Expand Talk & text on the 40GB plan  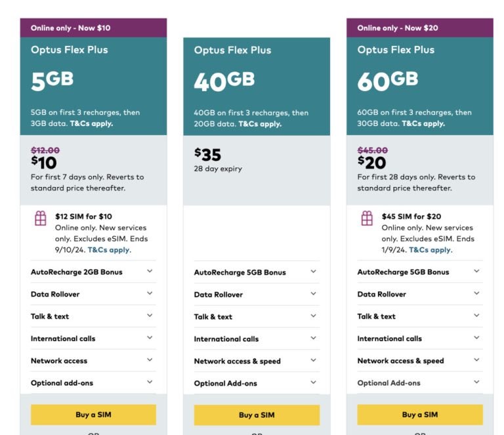click(313, 316)
